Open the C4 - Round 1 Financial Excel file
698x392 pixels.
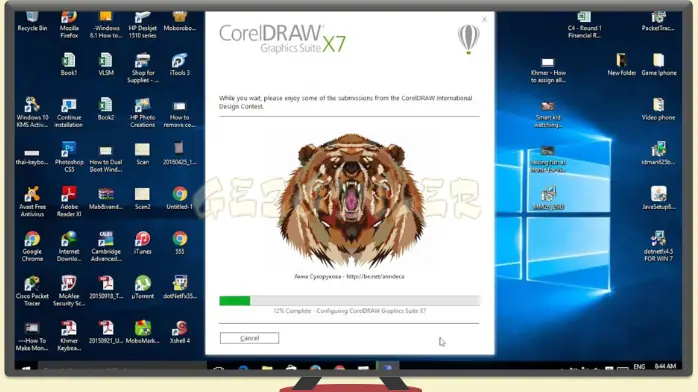(584, 25)
